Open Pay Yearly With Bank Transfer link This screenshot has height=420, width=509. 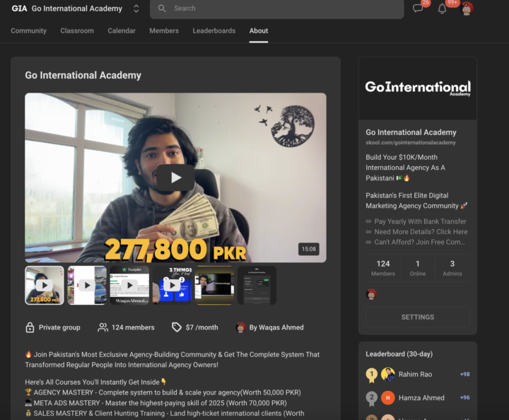[x=420, y=221]
